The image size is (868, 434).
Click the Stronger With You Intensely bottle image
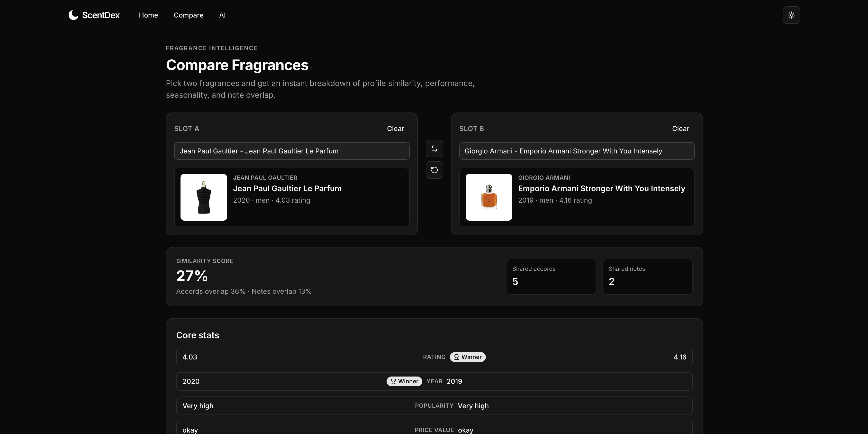(488, 197)
